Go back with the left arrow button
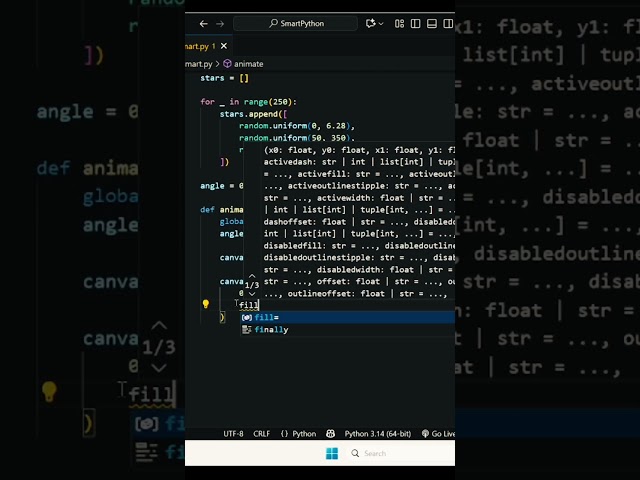Screen dimensions: 640x480 coord(203,24)
